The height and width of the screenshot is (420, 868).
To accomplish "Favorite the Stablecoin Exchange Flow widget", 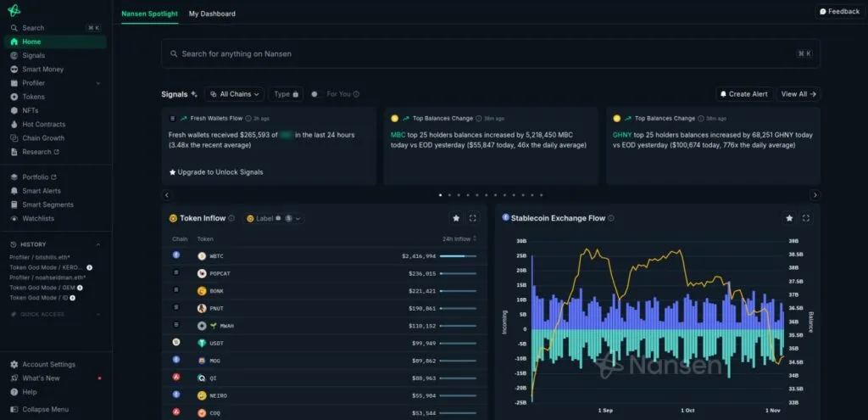I will pyautogui.click(x=789, y=218).
